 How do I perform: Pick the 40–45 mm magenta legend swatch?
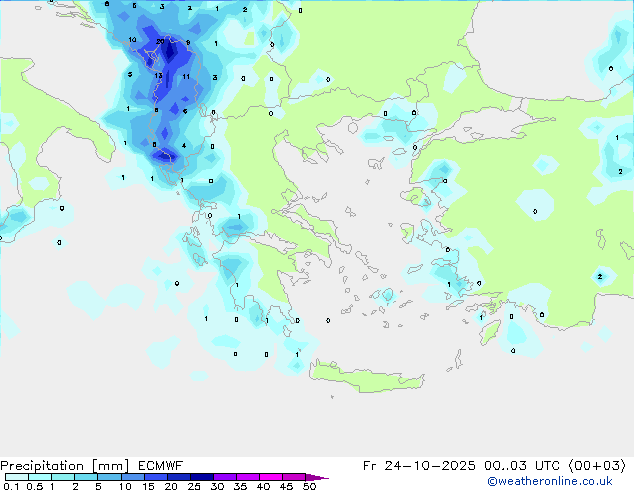pyautogui.click(x=271, y=477)
